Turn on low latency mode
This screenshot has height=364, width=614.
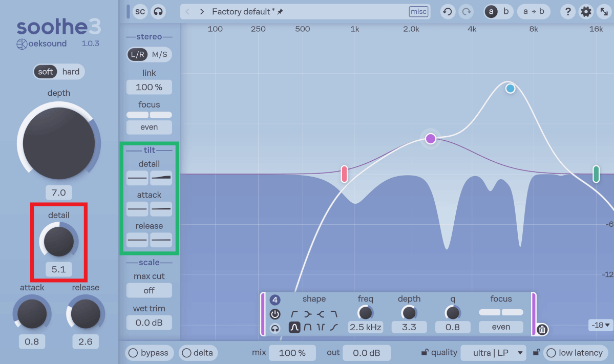[x=575, y=353]
